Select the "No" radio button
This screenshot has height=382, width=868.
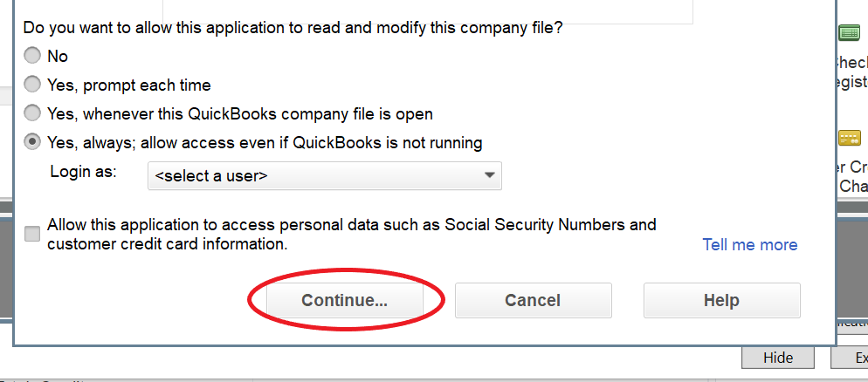click(32, 56)
